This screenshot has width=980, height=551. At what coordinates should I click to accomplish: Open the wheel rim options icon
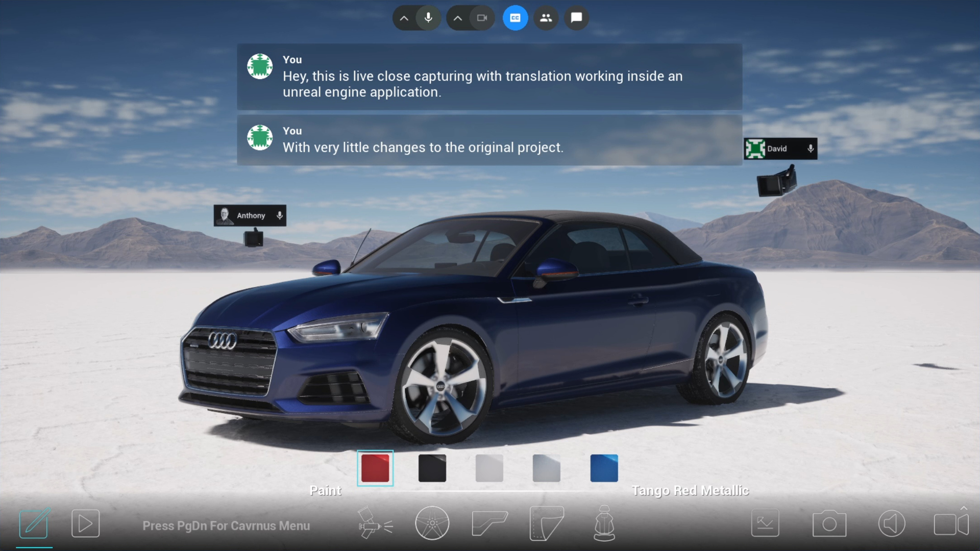[x=432, y=523]
